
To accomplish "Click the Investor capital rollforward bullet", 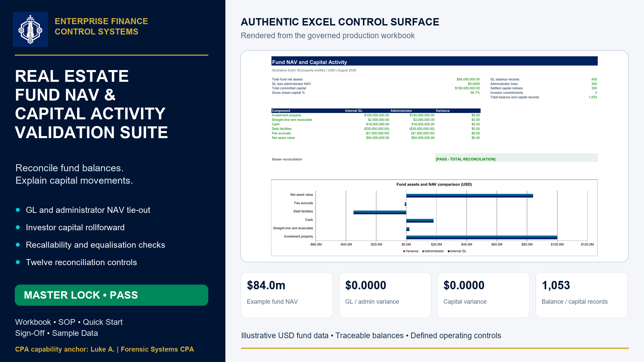I will pos(75,227).
